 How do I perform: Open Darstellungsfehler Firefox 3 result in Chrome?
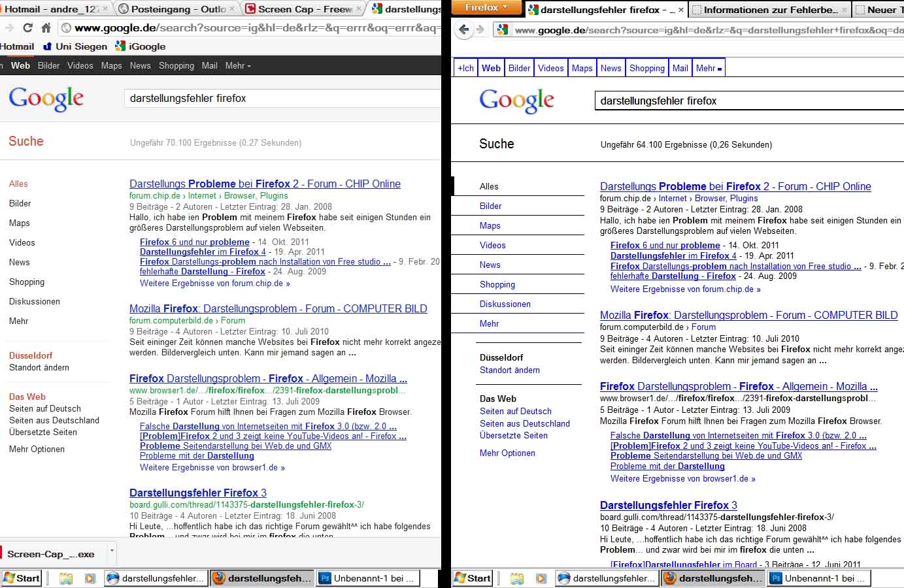pos(198,493)
